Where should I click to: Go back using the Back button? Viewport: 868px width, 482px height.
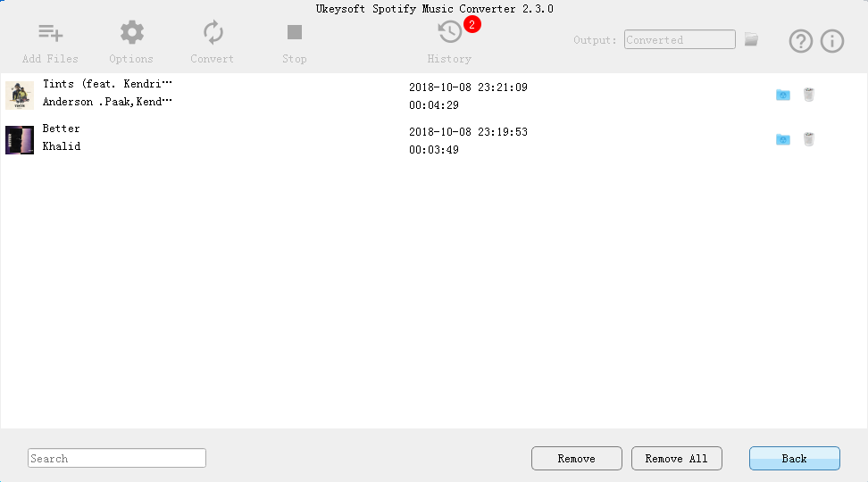coord(795,458)
